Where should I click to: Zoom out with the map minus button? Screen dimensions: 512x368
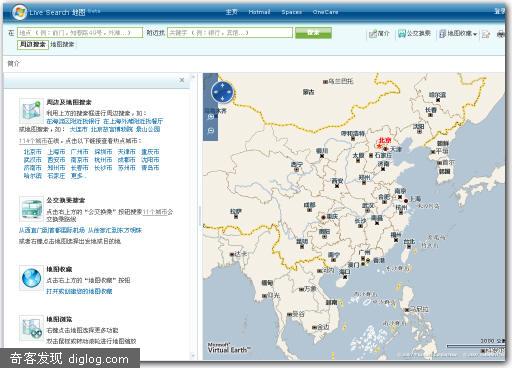(x=211, y=131)
